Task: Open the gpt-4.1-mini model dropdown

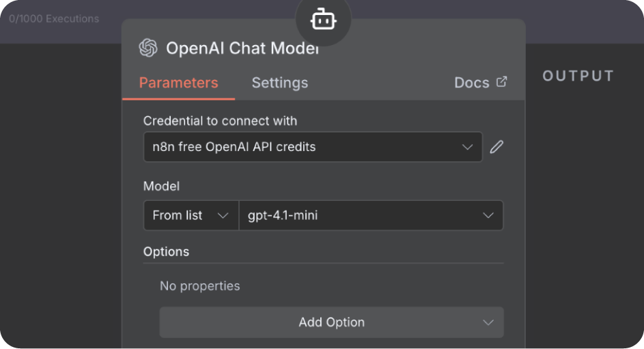Action: [x=371, y=215]
